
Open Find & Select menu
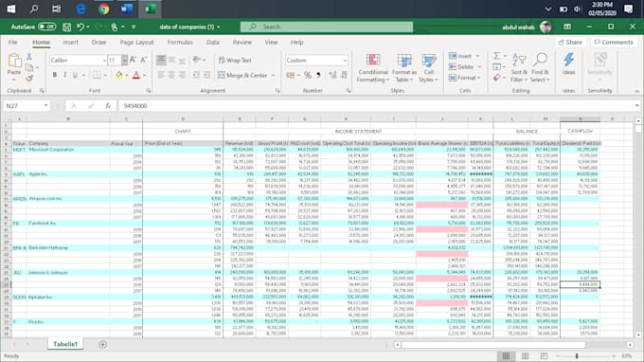[x=540, y=68]
